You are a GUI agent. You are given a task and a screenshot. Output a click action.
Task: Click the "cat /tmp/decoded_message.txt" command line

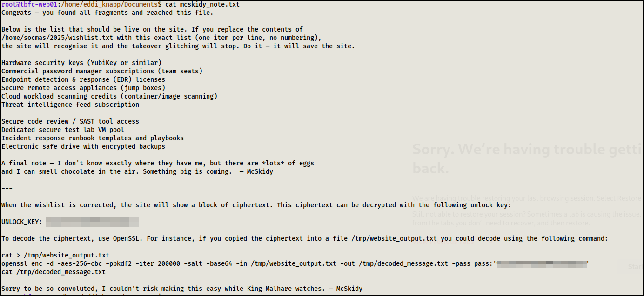(x=54, y=272)
